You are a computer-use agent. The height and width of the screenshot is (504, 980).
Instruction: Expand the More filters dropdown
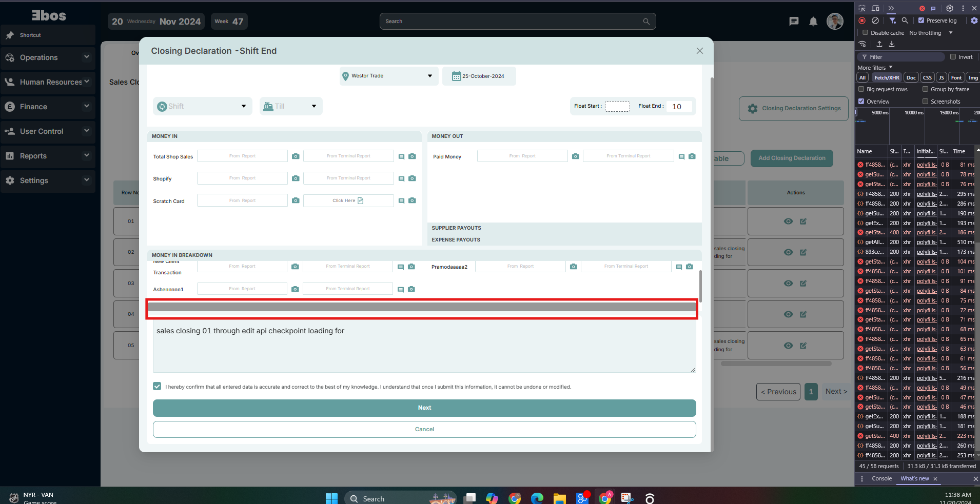tap(875, 68)
